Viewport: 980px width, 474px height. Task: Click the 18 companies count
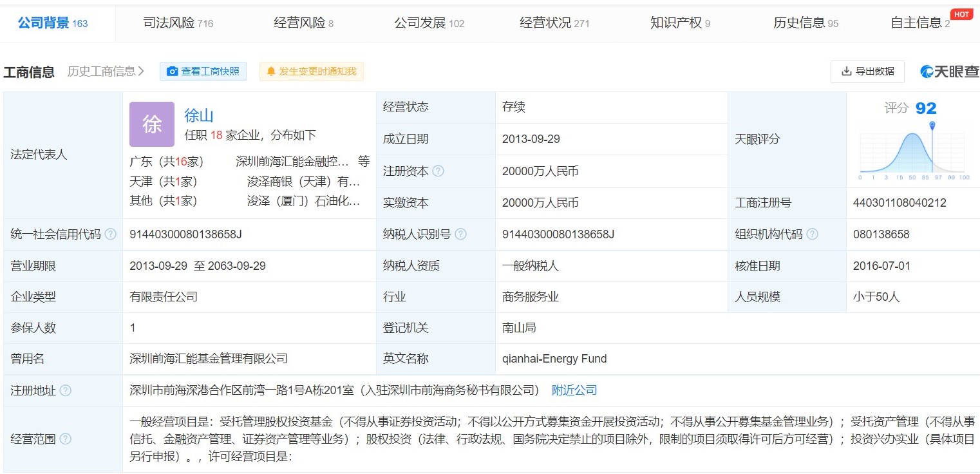coord(216,135)
